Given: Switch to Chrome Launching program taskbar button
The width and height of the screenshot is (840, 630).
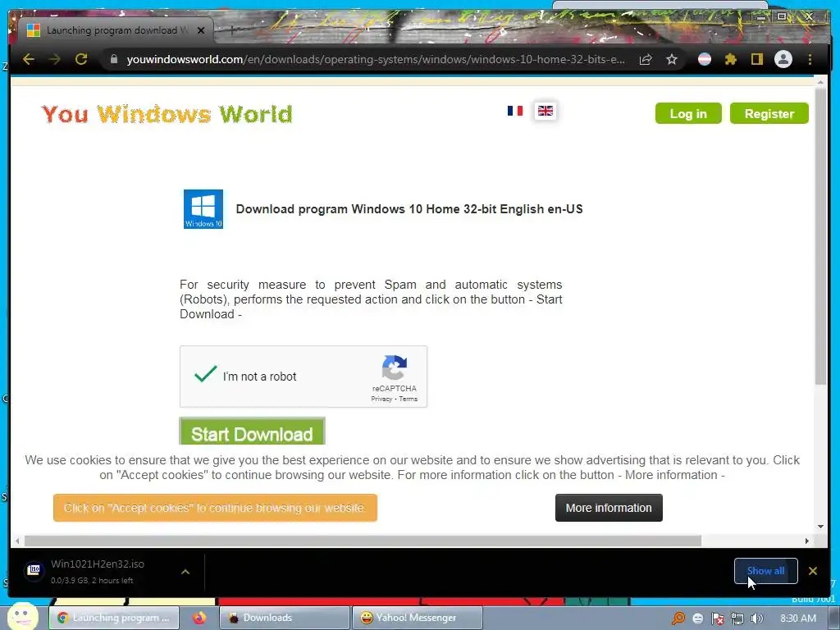Looking at the screenshot, I should [113, 618].
